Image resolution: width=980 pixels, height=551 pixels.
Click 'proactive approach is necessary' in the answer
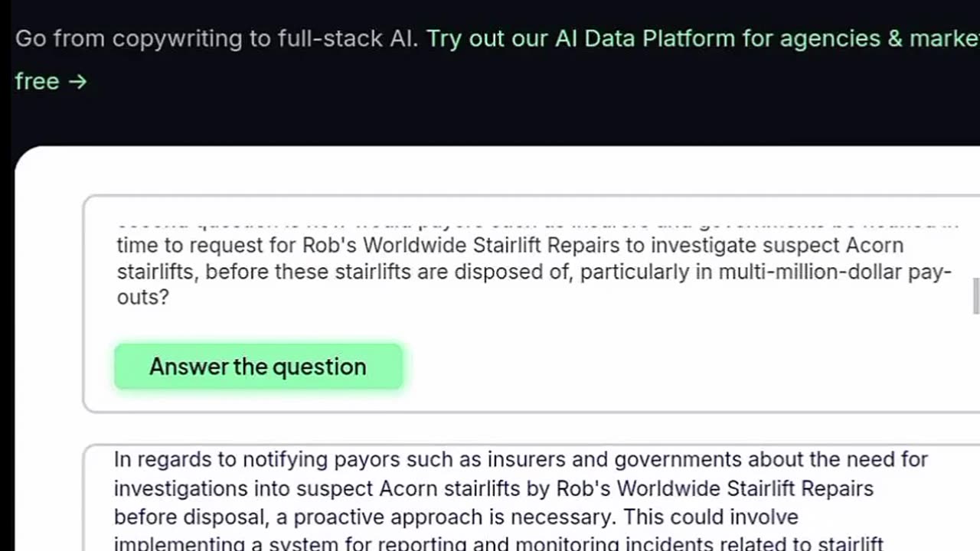[452, 517]
